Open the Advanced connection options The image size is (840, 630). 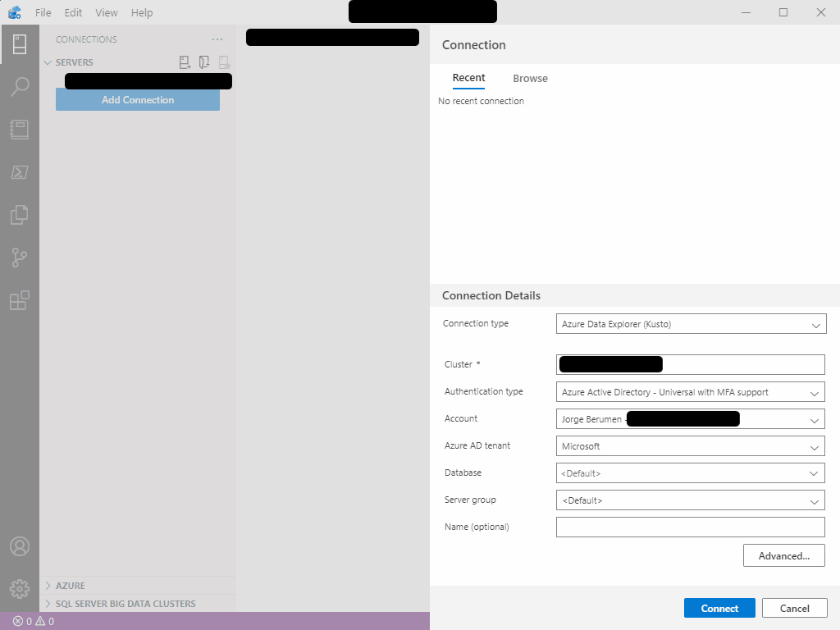coord(783,555)
